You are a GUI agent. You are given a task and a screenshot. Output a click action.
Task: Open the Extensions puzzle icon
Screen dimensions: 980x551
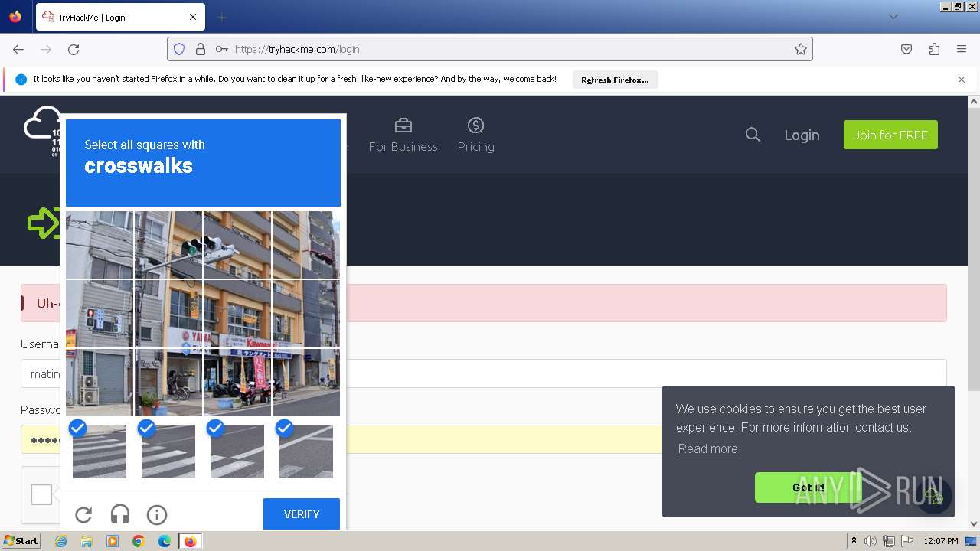point(934,49)
